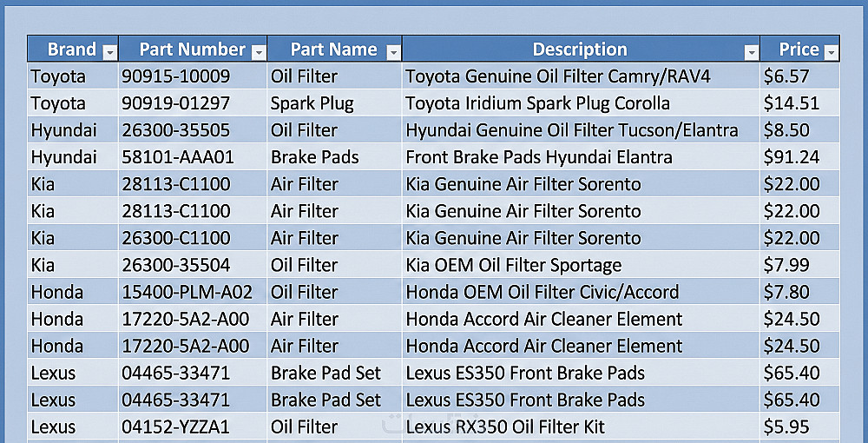Open the Brand column filter dropdown

[x=109, y=53]
